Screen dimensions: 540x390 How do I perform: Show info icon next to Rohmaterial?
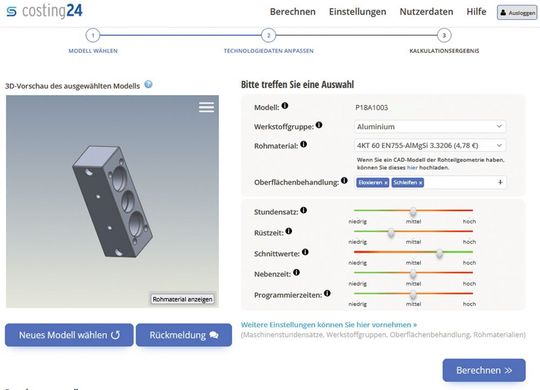pos(303,144)
